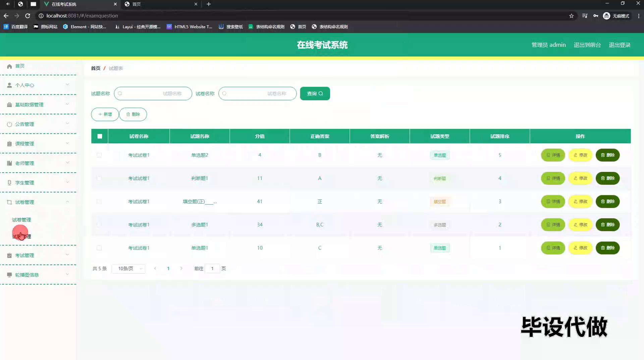The height and width of the screenshot is (360, 644).
Task: Bookmark page with star icon
Action: [571, 16]
